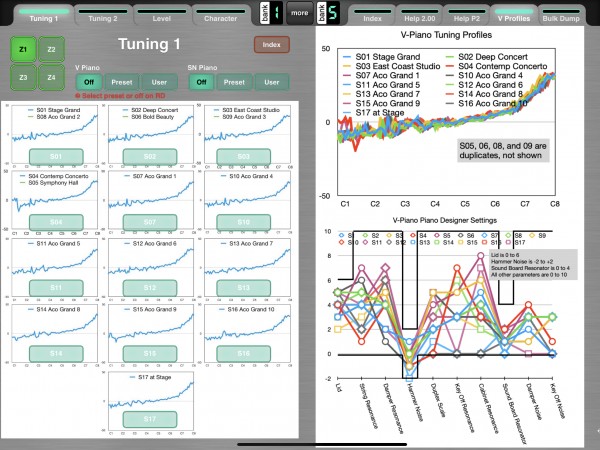Open the Help P2 tab

[466, 15]
